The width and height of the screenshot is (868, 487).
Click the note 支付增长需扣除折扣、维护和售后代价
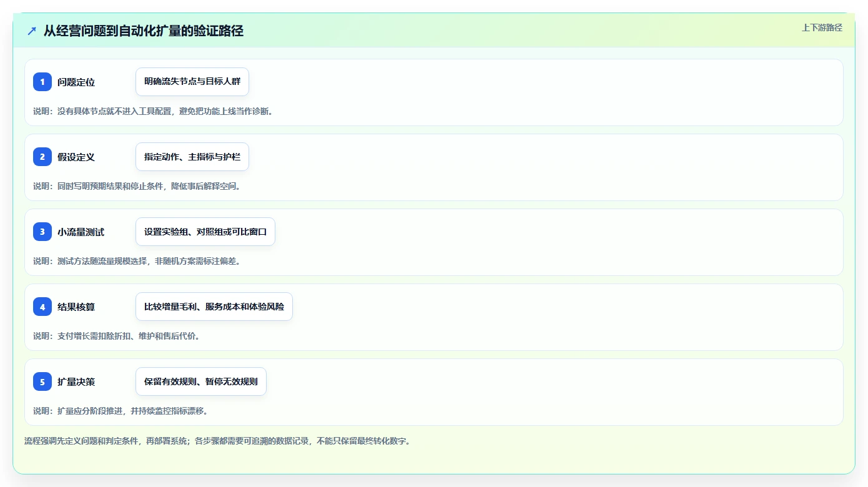pyautogui.click(x=126, y=336)
